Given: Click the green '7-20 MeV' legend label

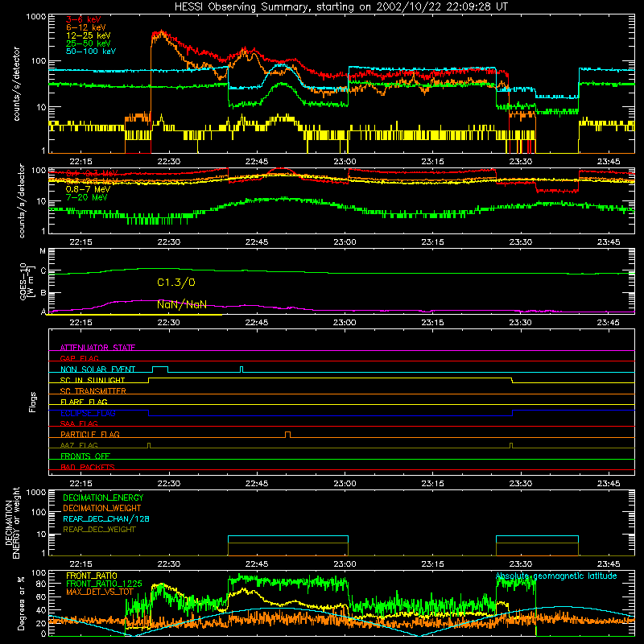Looking at the screenshot, I should tap(87, 197).
